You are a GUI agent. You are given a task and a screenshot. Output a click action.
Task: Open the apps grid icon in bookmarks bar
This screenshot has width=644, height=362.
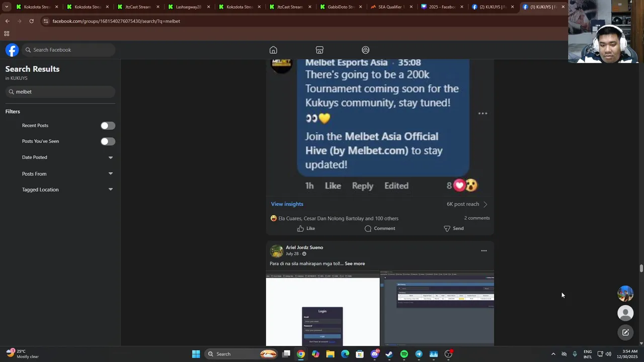click(7, 34)
